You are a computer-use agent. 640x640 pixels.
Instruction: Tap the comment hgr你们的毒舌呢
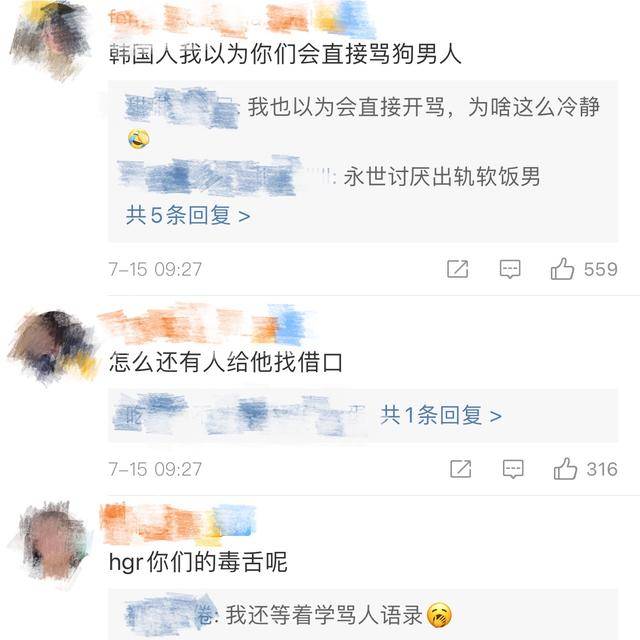pos(198,562)
